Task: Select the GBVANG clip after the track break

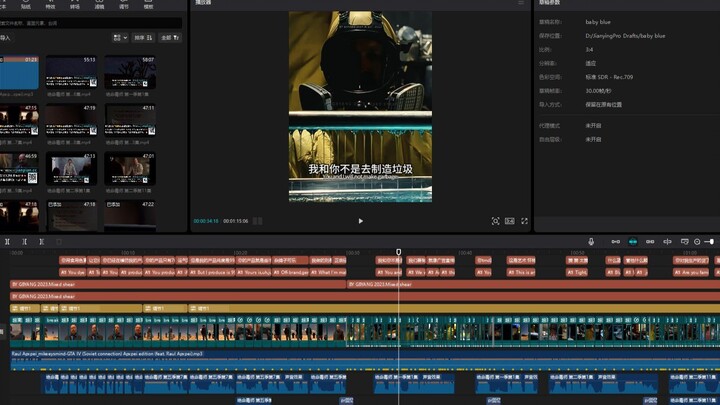Action: coord(533,284)
